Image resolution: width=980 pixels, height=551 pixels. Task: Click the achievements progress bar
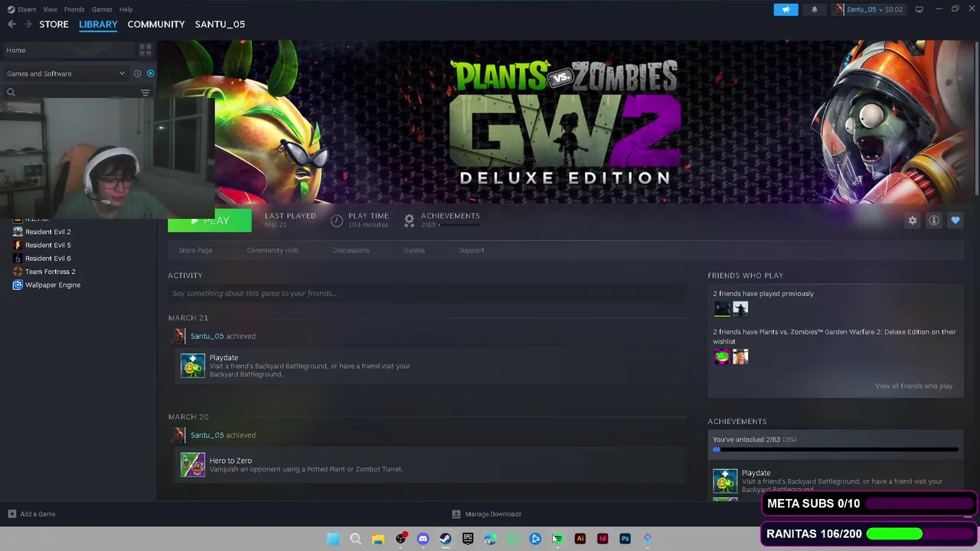(835, 450)
